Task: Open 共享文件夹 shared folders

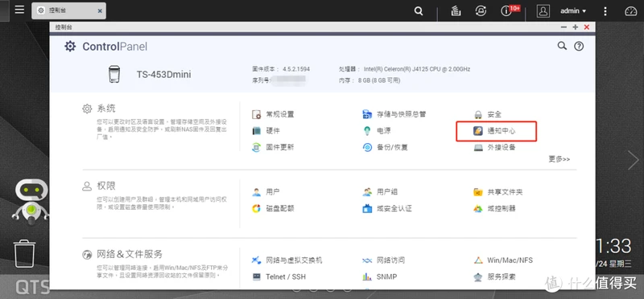Action: tap(497, 192)
